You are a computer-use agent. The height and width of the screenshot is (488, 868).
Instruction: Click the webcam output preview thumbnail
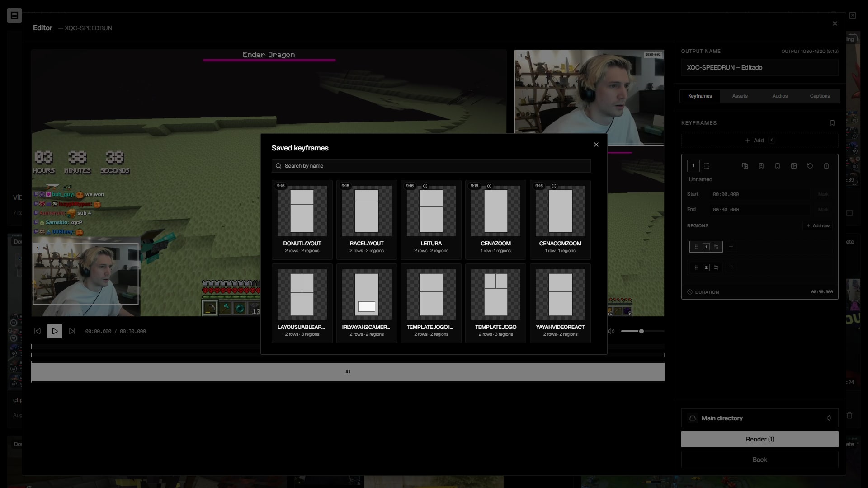[589, 98]
